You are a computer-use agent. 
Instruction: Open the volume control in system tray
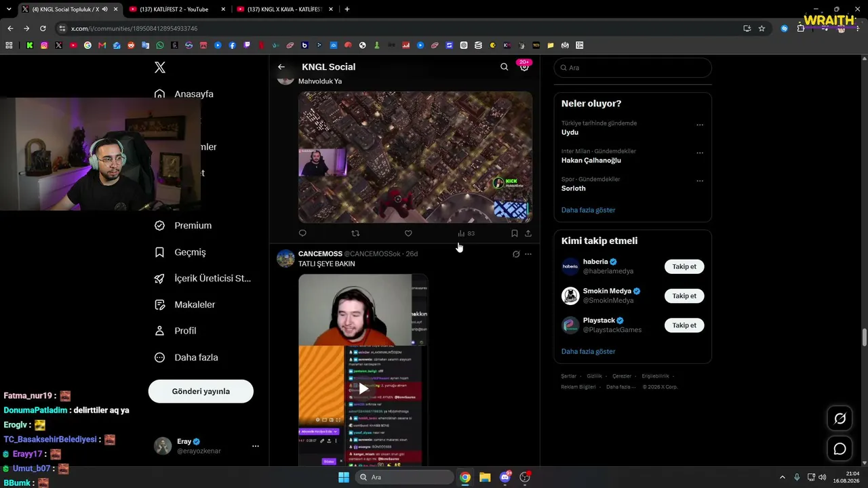pos(822,477)
